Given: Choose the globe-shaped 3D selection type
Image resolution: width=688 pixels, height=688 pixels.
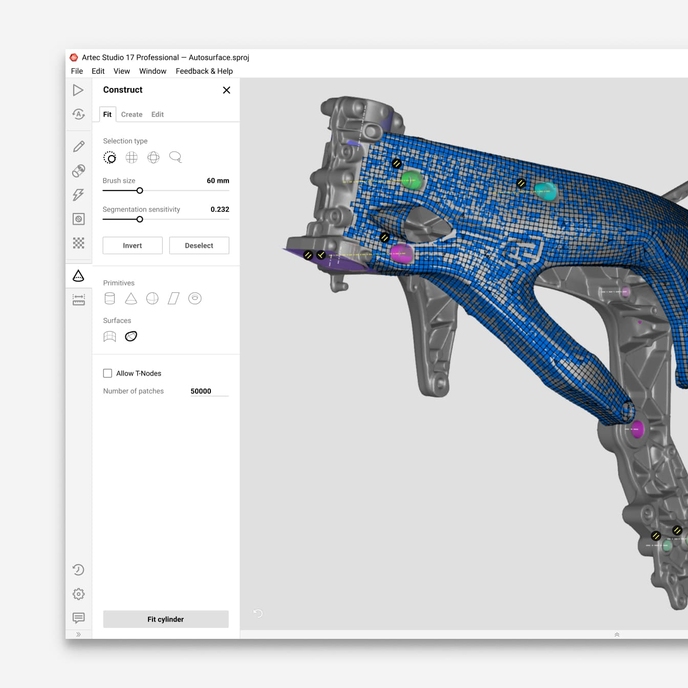Looking at the screenshot, I should click(x=153, y=157).
